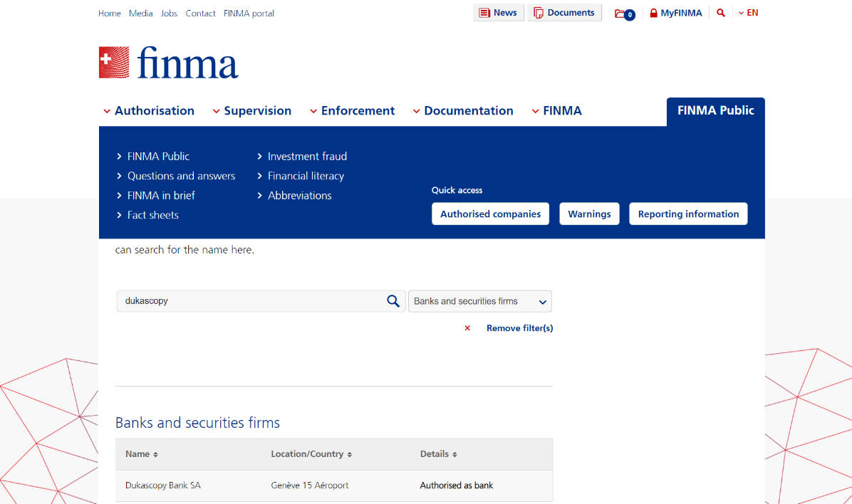Expand the Documentation menu
This screenshot has width=852, height=504.
463,111
